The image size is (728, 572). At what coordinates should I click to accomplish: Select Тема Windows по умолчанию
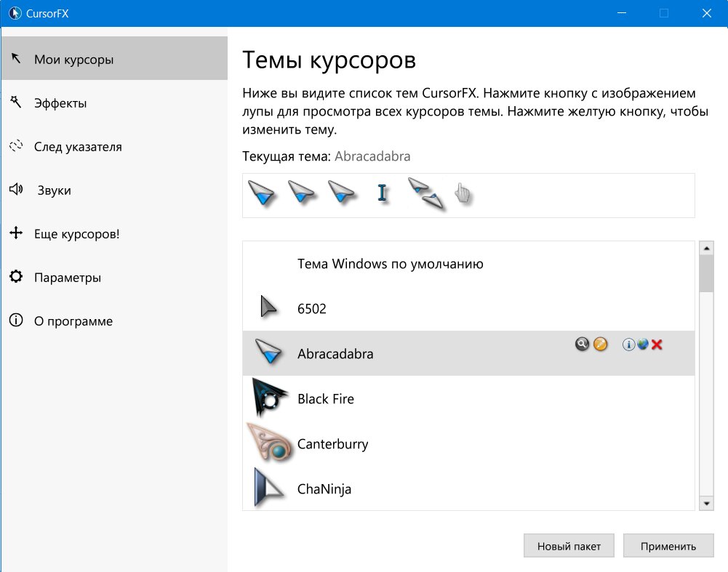[x=468, y=264]
